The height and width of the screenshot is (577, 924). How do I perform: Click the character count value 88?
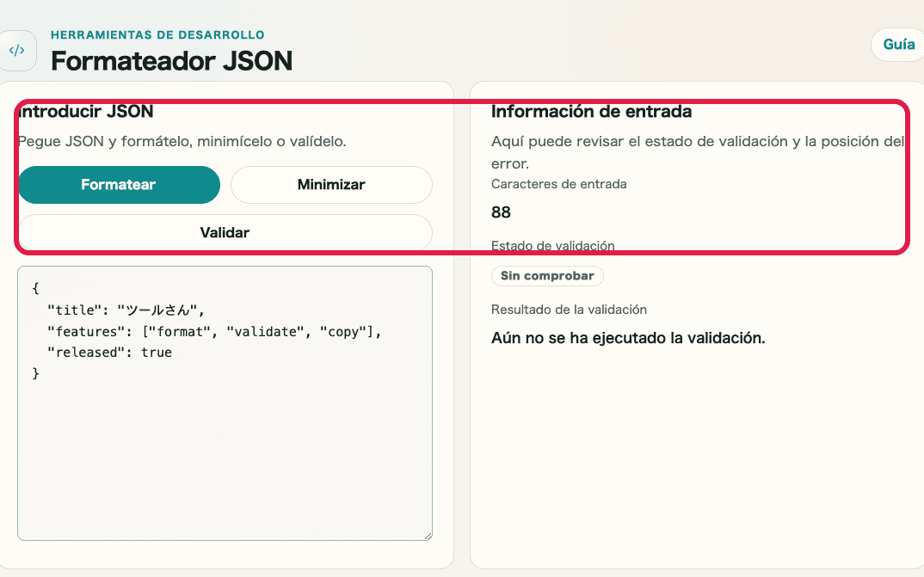(500, 212)
